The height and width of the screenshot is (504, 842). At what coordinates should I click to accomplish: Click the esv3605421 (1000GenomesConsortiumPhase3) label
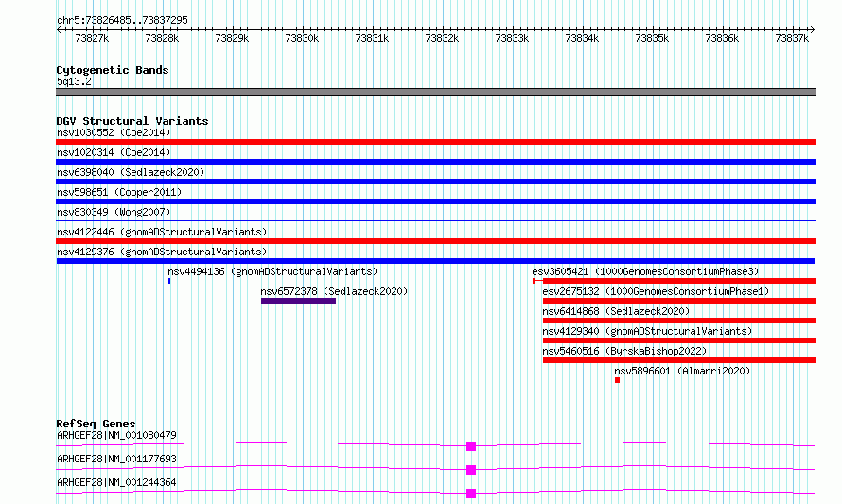tap(645, 271)
